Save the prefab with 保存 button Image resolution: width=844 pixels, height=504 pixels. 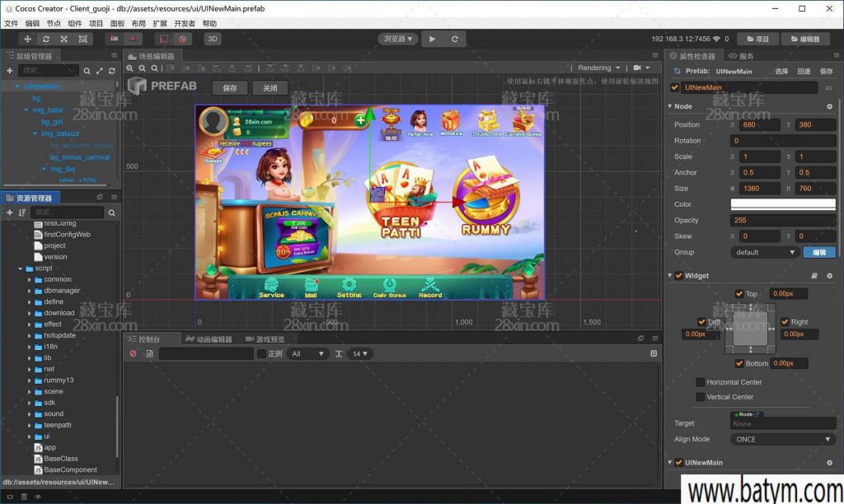230,87
